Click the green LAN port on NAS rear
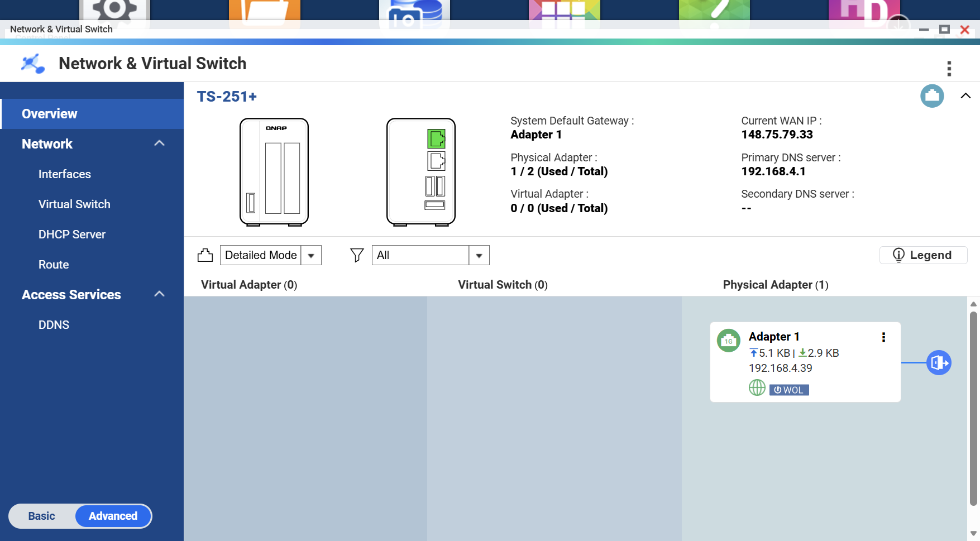980x541 pixels. tap(436, 138)
